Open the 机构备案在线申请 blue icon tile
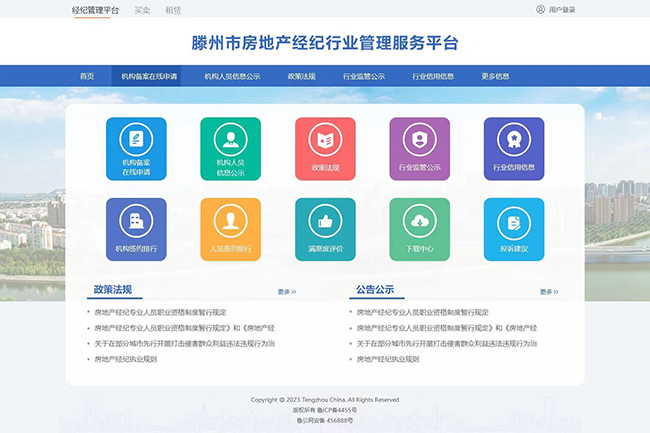 pyautogui.click(x=136, y=148)
